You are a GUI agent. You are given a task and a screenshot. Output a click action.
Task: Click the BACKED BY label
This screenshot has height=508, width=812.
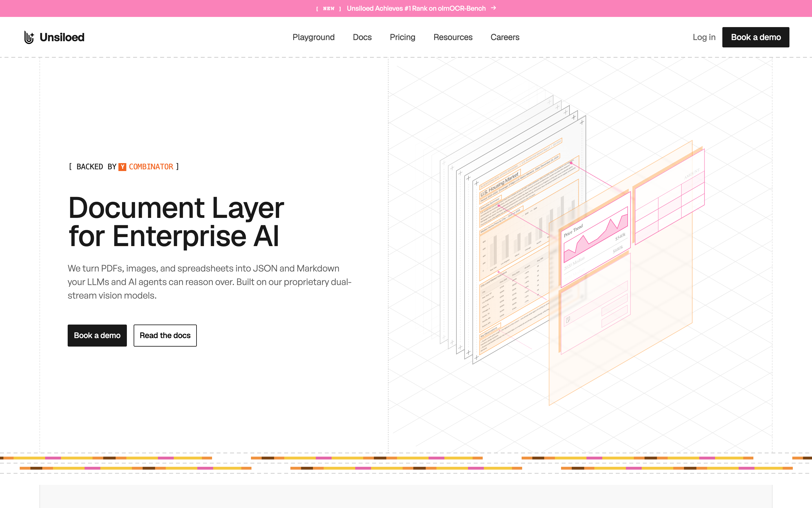pos(96,167)
